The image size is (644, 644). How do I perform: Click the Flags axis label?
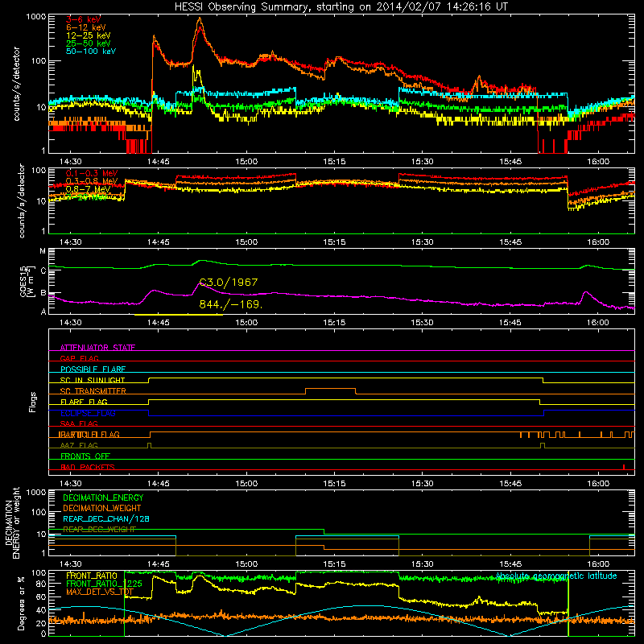33,402
